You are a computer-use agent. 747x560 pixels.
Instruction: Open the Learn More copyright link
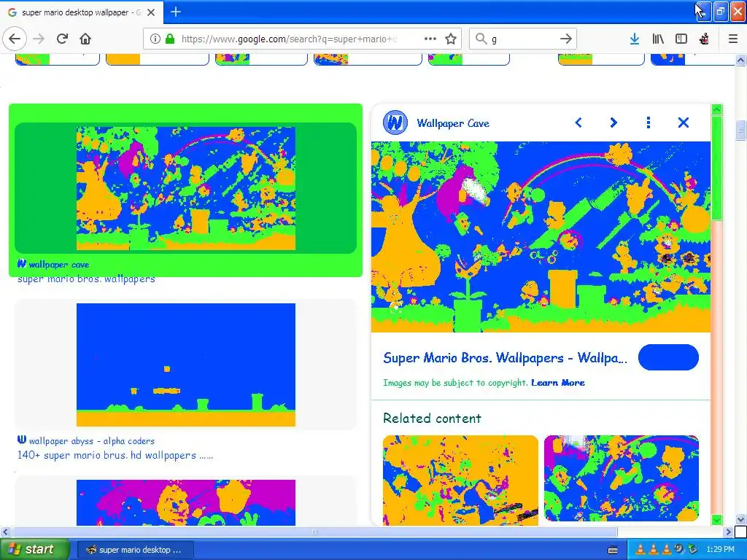558,382
